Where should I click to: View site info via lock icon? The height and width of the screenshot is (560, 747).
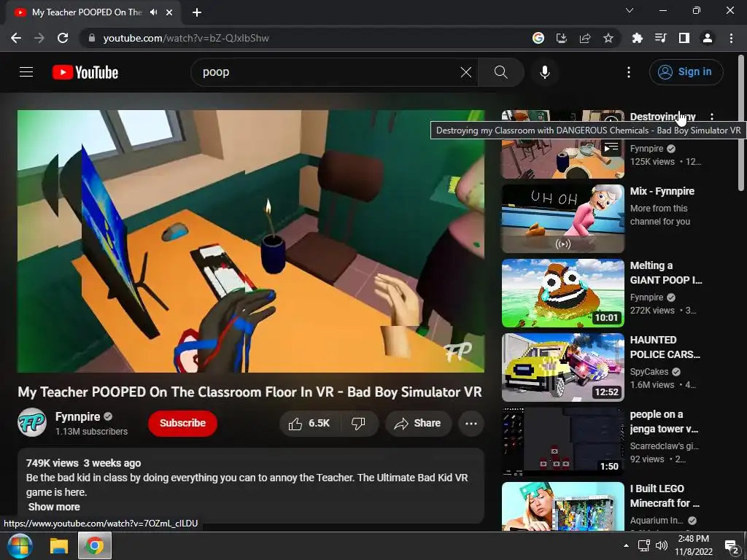tap(92, 38)
